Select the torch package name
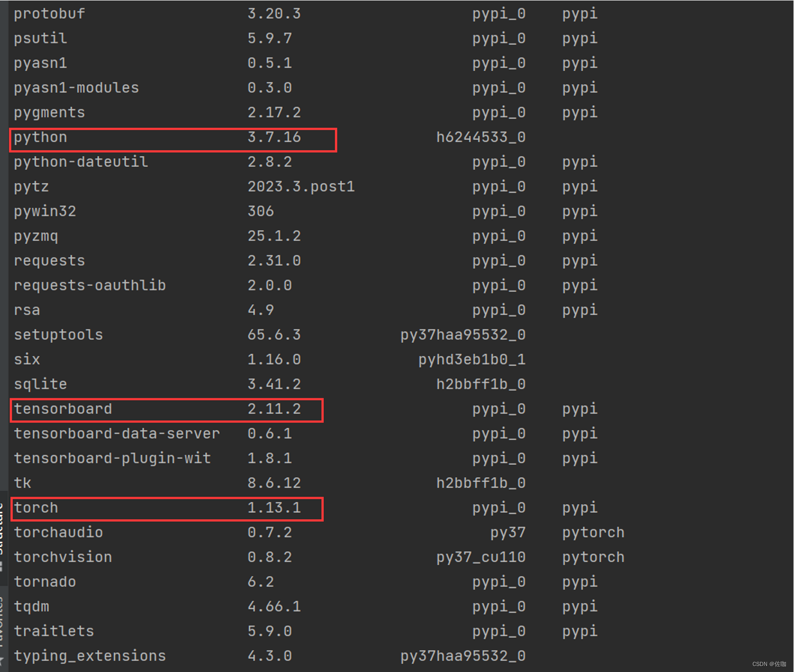 click(35, 508)
